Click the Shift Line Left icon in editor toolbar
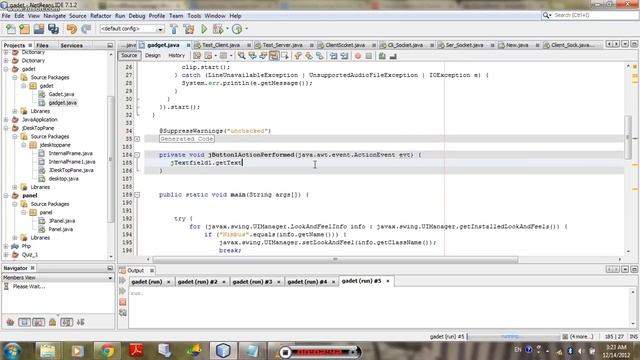640x360 pixels. [333, 56]
